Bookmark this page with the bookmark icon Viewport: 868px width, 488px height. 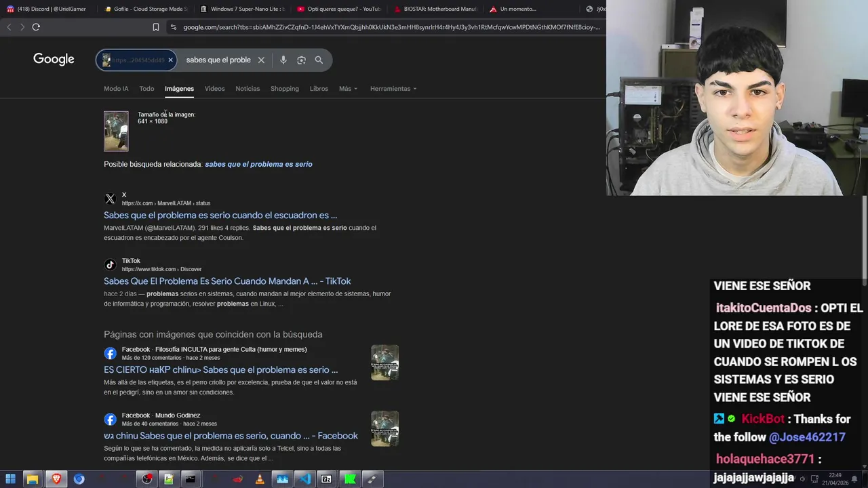pyautogui.click(x=156, y=27)
